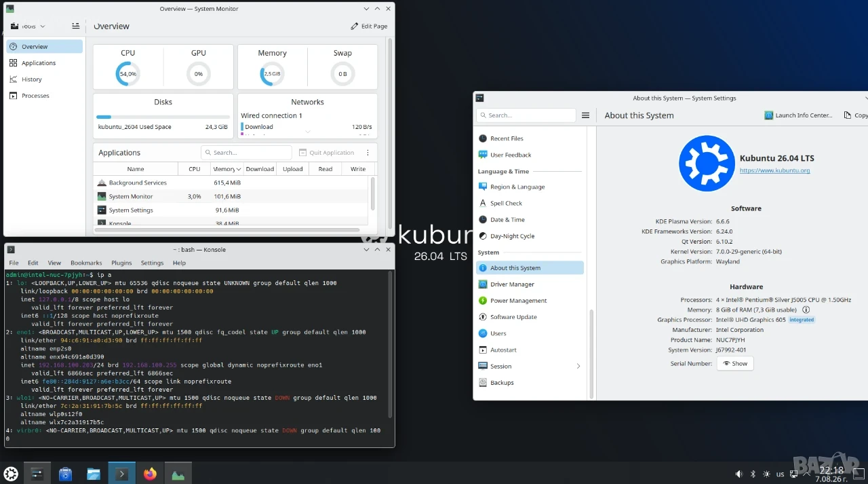Open the Applications page in System Monitor sidebar

click(x=45, y=63)
